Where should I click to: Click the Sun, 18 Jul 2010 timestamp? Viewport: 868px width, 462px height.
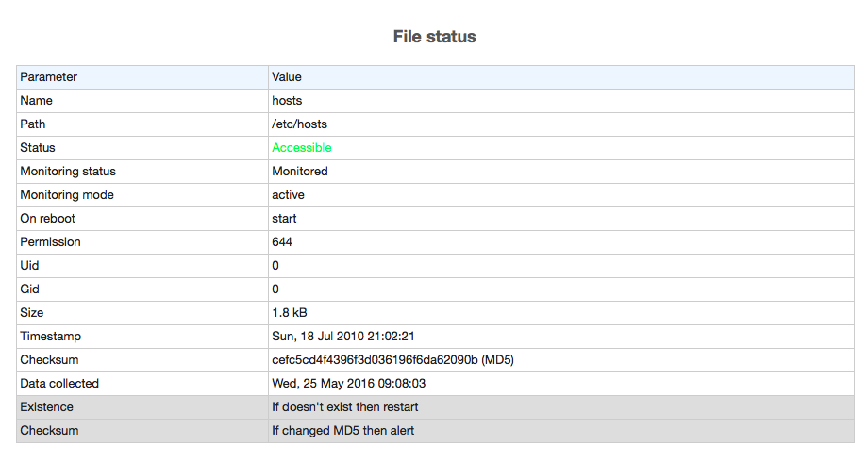[343, 337]
